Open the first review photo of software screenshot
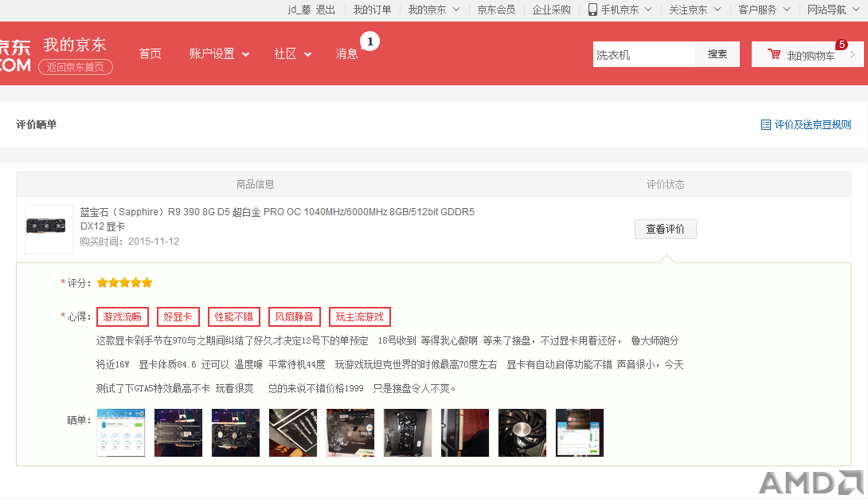This screenshot has width=868, height=499. pos(121,433)
